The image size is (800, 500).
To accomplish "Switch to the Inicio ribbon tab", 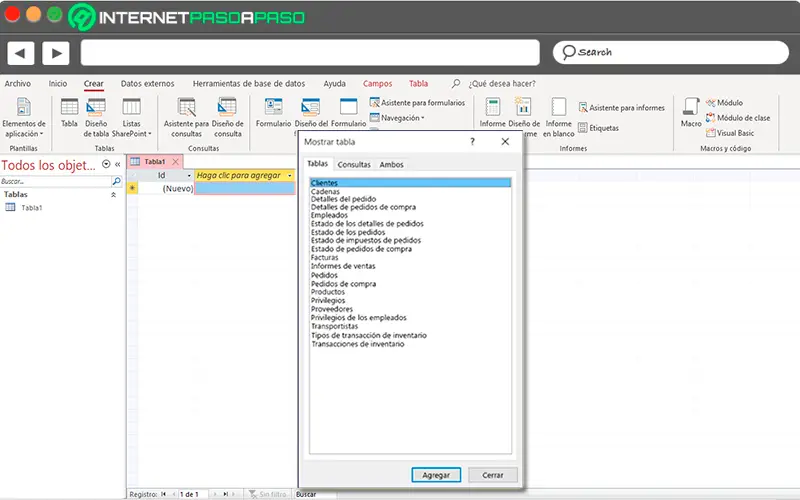I will click(58, 83).
